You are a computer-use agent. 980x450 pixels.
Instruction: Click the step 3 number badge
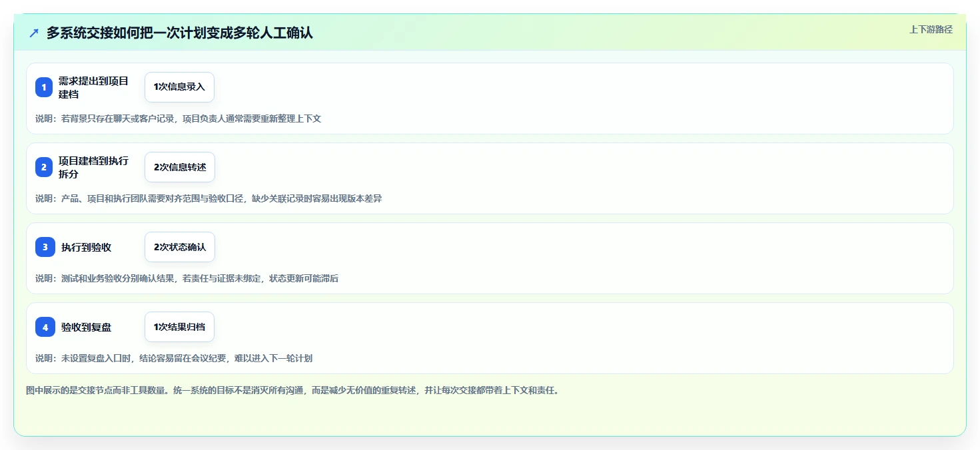pyautogui.click(x=44, y=247)
